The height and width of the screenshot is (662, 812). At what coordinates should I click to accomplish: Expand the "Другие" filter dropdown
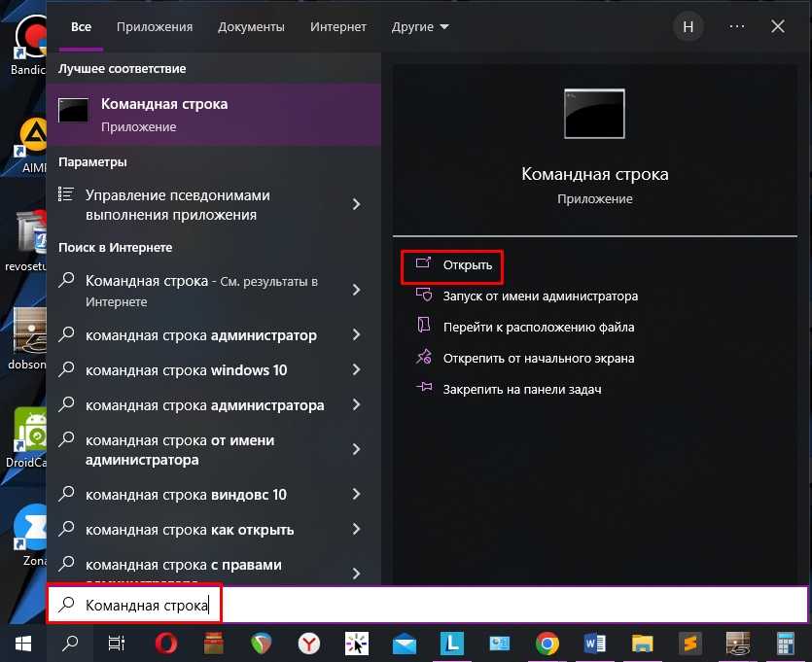point(420,27)
